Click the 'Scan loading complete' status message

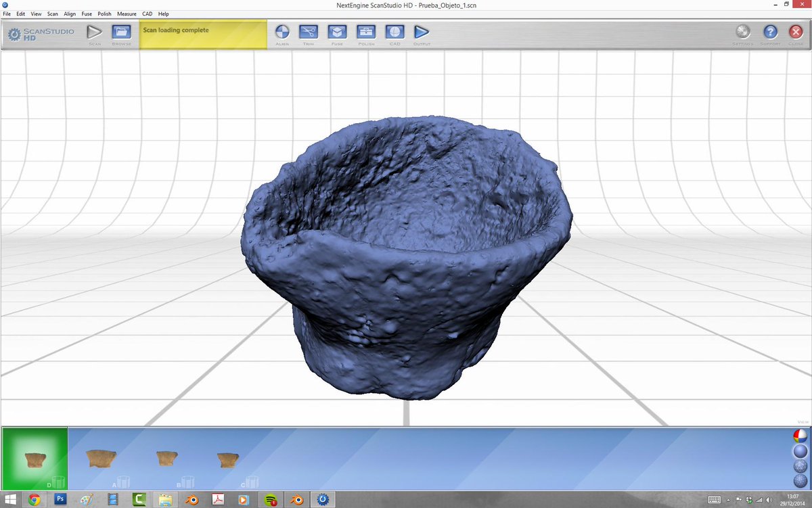(176, 30)
